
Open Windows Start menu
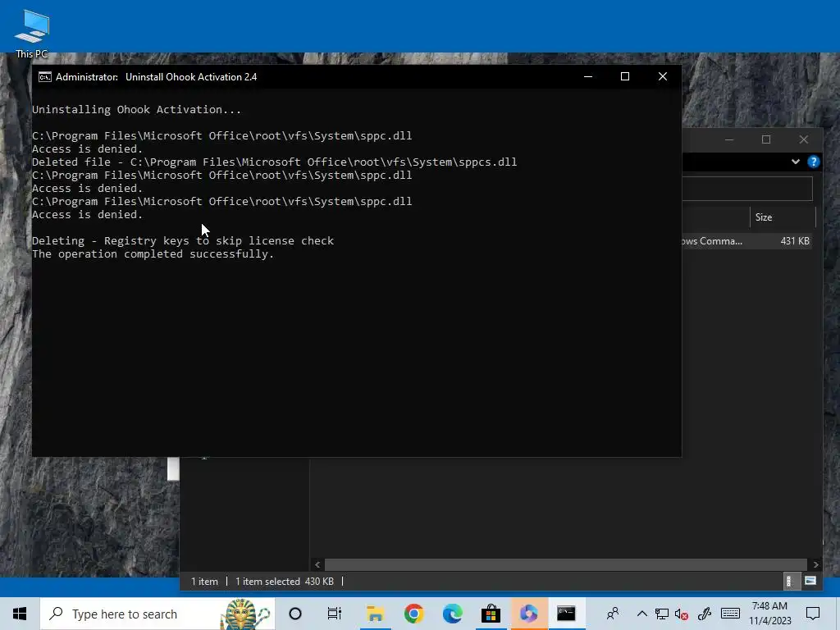click(20, 614)
